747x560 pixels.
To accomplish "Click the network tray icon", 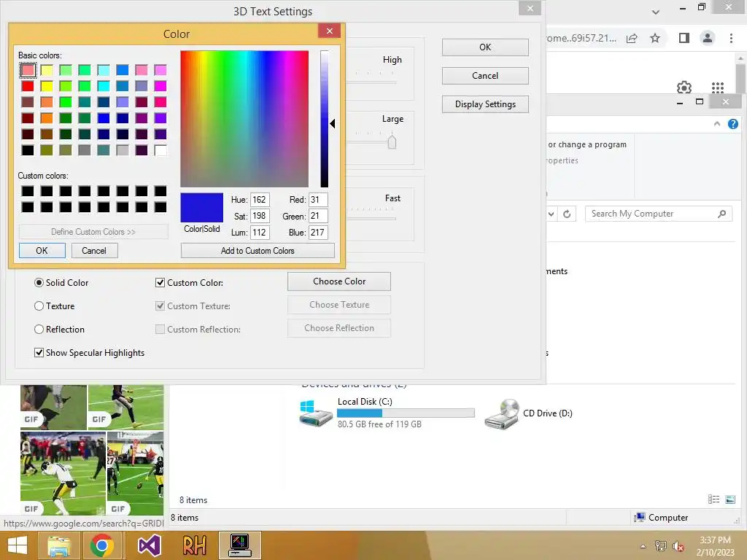I will (x=661, y=546).
